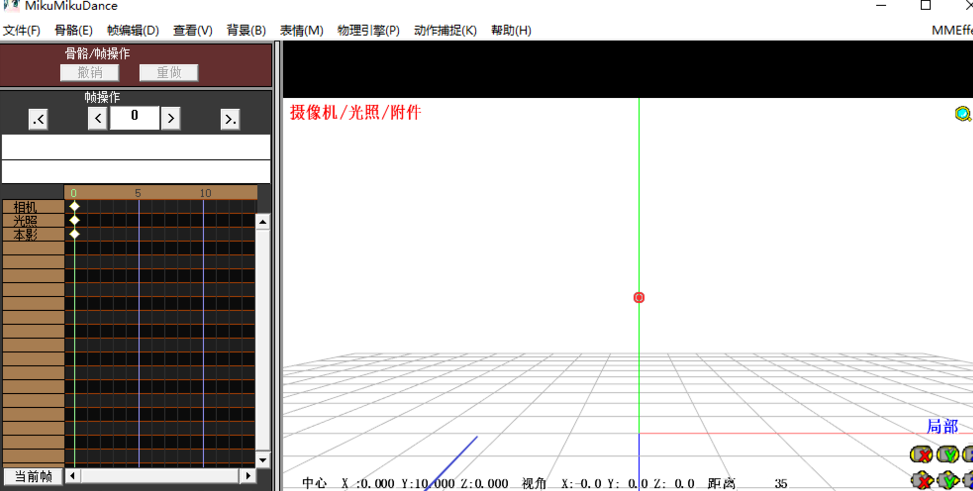Image resolution: width=973 pixels, height=491 pixels.
Task: Open the 背景(B) menu
Action: (246, 30)
